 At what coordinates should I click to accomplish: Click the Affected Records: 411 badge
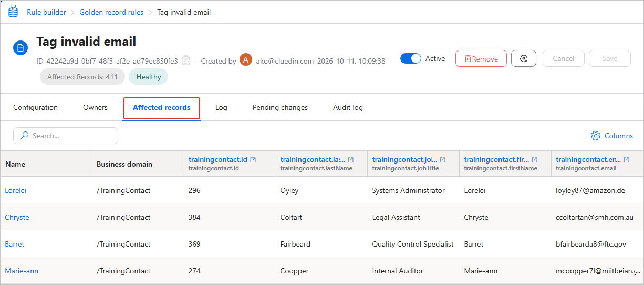pyautogui.click(x=82, y=77)
